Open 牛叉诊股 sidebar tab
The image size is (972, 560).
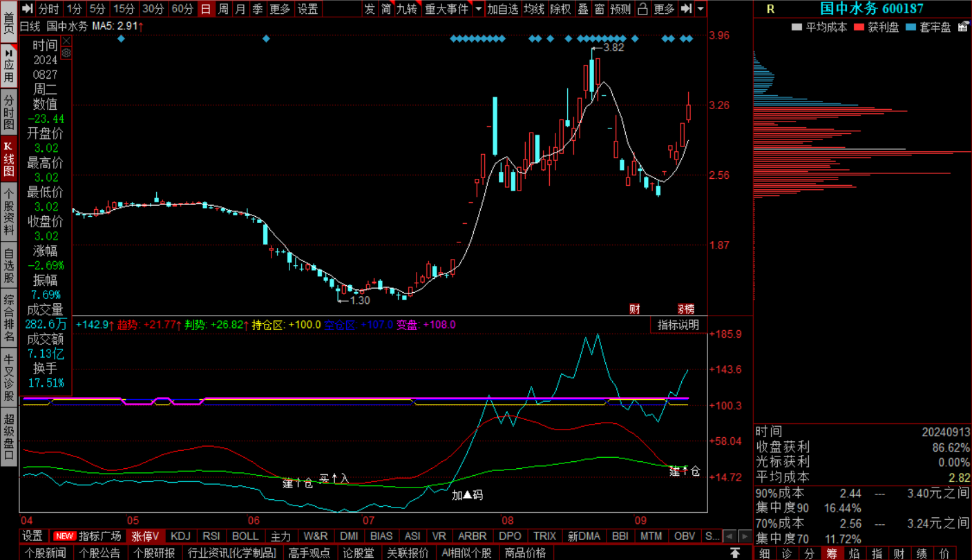tap(9, 378)
